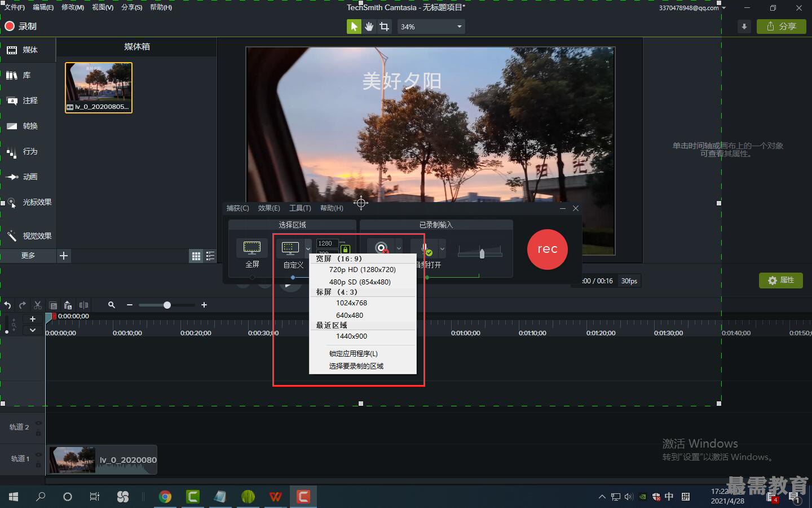Screen dimensions: 812x508
Task: Copy selection with timeline copy icon
Action: pos(53,305)
